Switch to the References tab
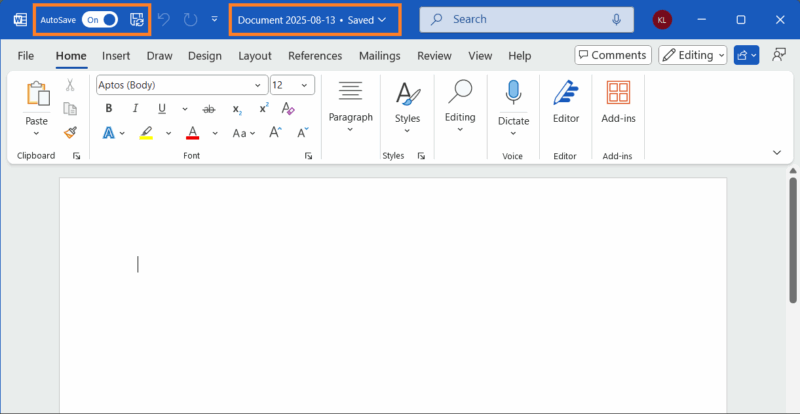The image size is (800, 414). (x=315, y=56)
